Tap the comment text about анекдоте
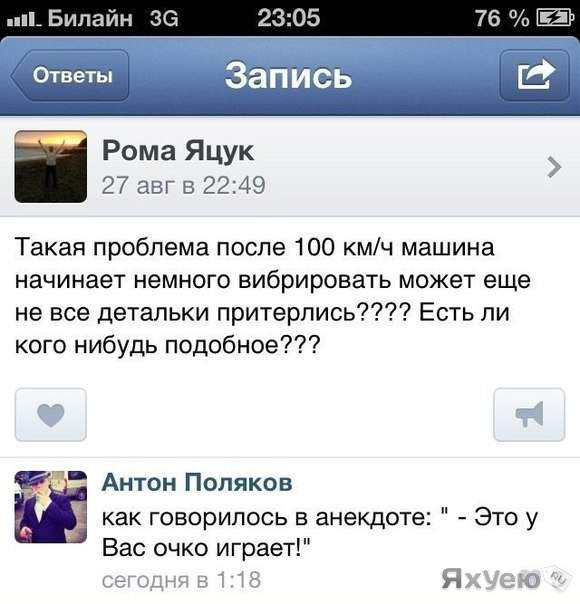580x604 pixels. pyautogui.click(x=320, y=532)
